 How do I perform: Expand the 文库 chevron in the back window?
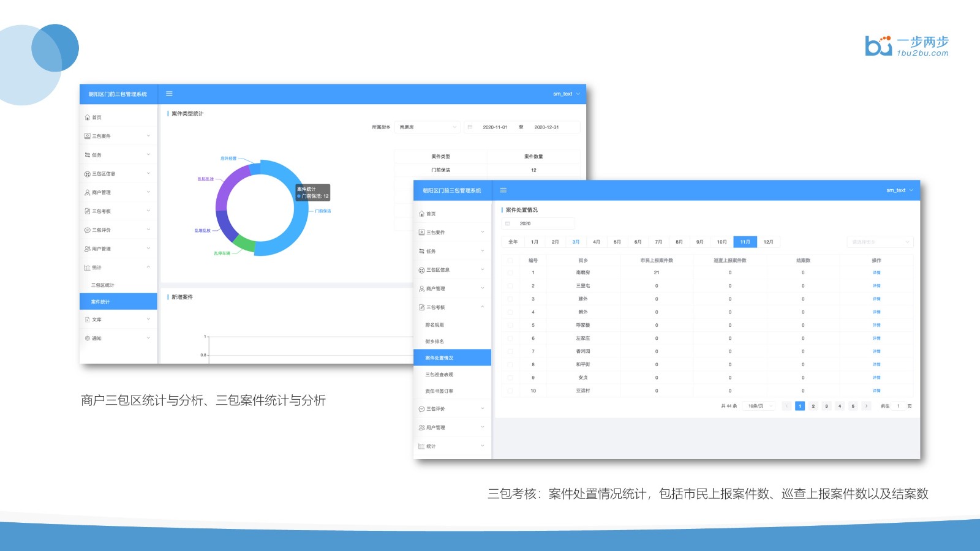click(148, 319)
